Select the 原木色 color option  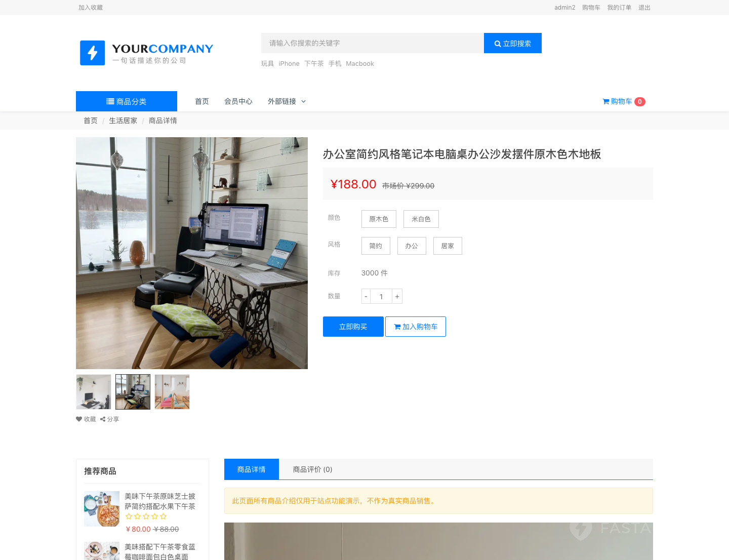point(379,219)
